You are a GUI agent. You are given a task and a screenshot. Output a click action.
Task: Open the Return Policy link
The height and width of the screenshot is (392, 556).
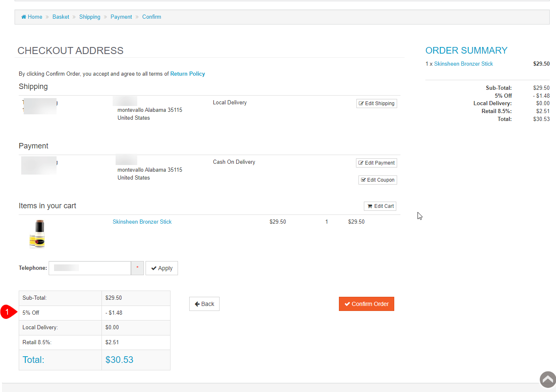pos(188,74)
